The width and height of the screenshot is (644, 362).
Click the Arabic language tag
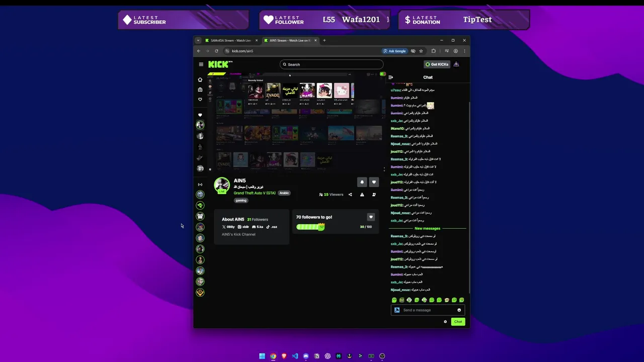click(x=284, y=193)
